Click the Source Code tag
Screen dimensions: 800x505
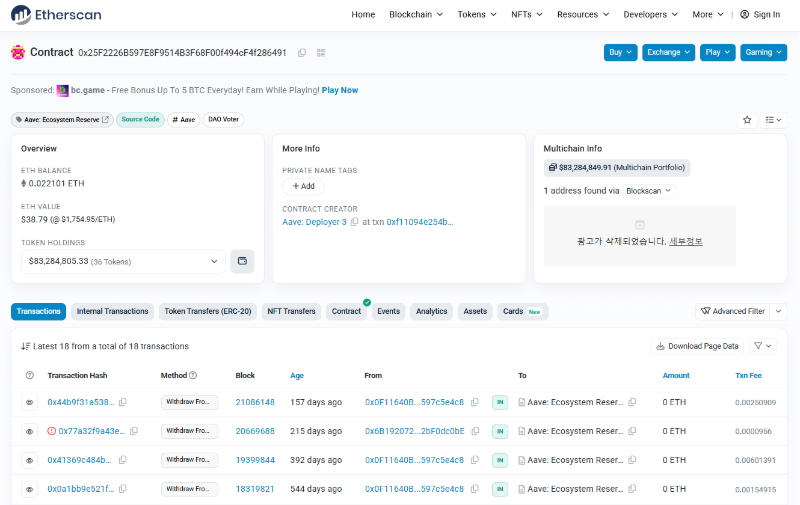tap(140, 119)
